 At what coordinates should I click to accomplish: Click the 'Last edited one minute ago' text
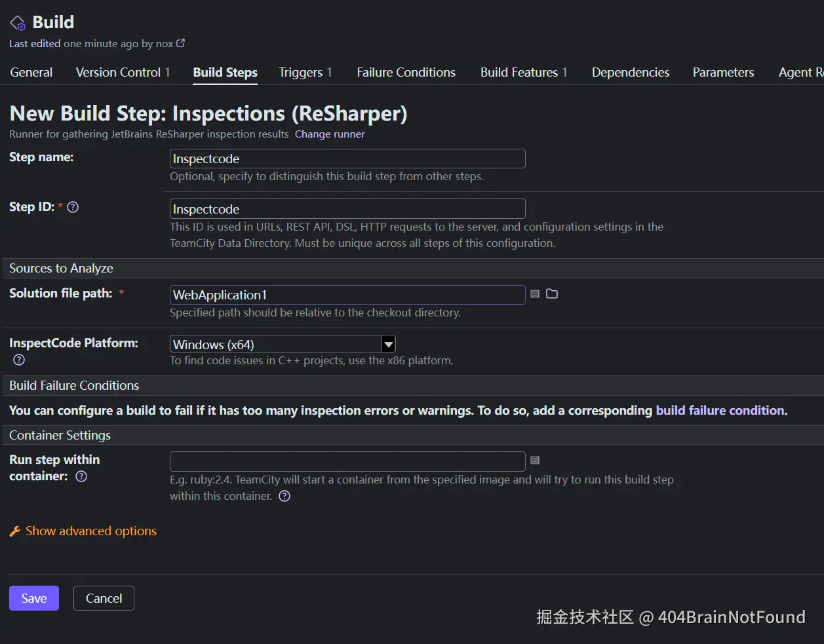coord(73,43)
